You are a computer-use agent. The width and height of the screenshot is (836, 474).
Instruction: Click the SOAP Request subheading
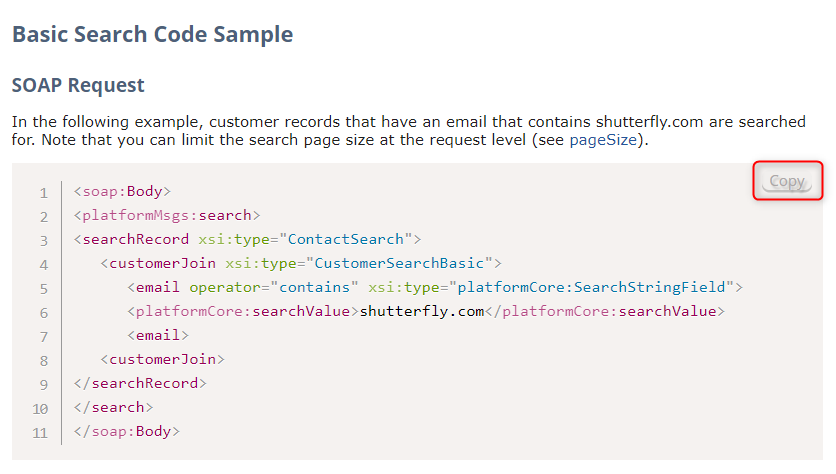click(78, 85)
